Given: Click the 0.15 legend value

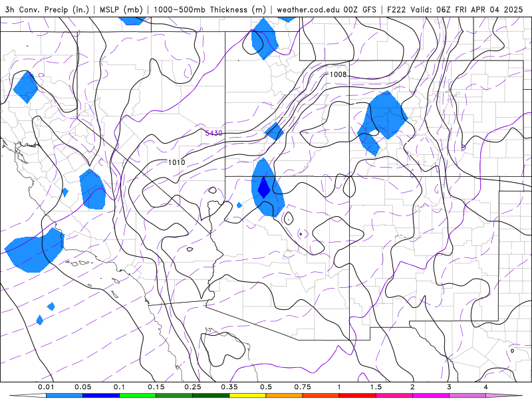Looking at the screenshot, I should point(156,387).
